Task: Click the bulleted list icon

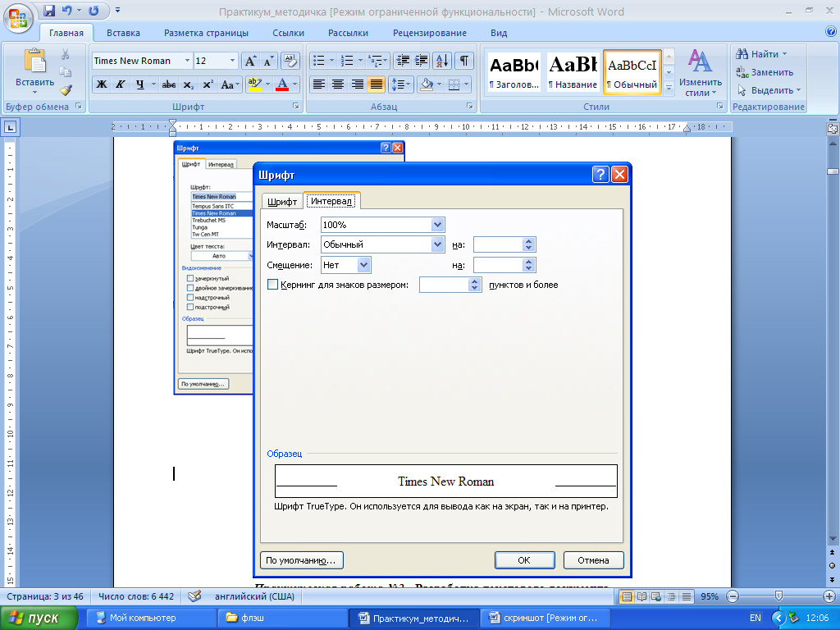Action: [318, 61]
